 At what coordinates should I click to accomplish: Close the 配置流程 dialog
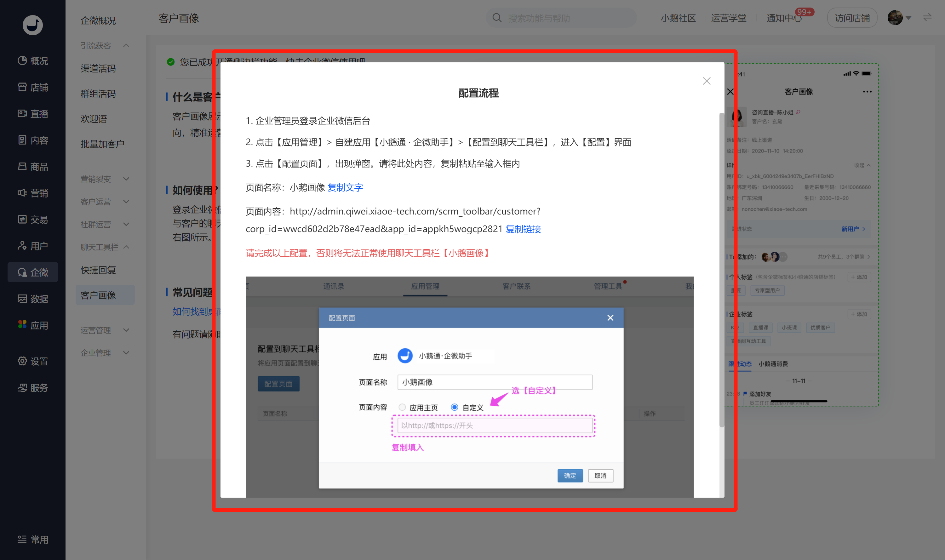(x=707, y=81)
